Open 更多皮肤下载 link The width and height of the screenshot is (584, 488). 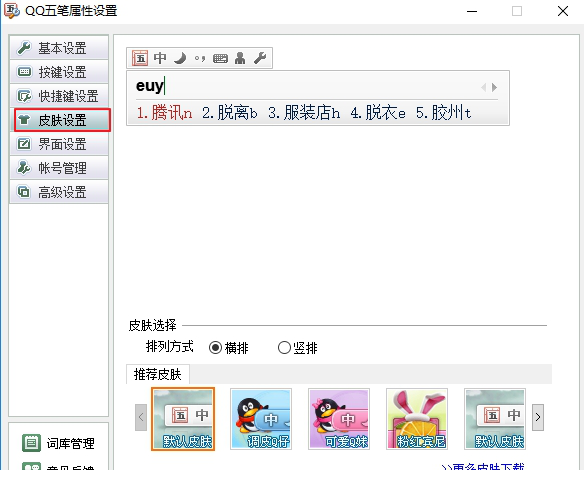(x=483, y=466)
